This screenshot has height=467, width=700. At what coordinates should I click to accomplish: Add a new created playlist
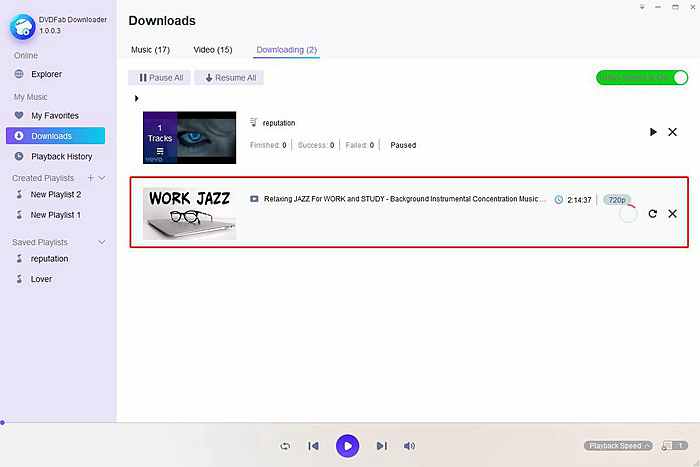pos(91,178)
